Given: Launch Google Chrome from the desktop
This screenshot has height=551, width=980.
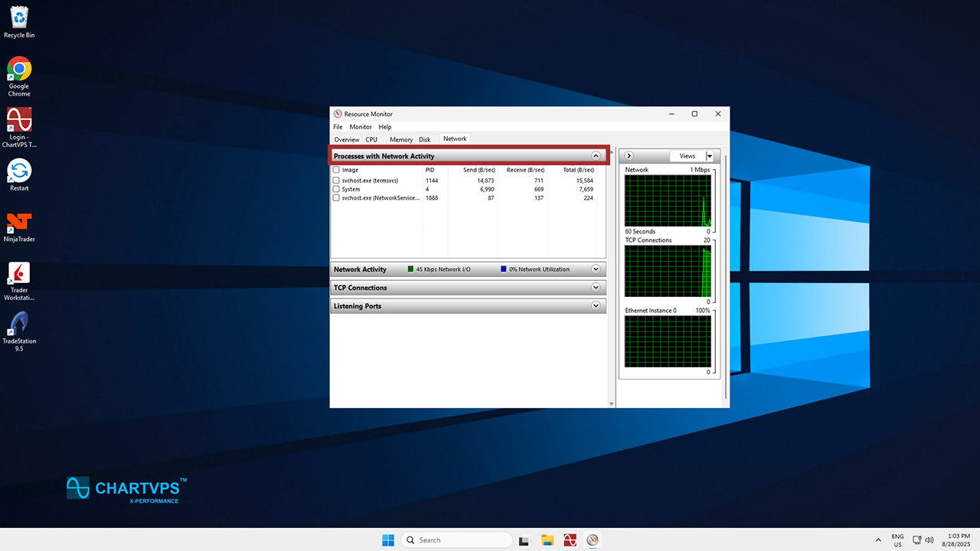Looking at the screenshot, I should (19, 70).
